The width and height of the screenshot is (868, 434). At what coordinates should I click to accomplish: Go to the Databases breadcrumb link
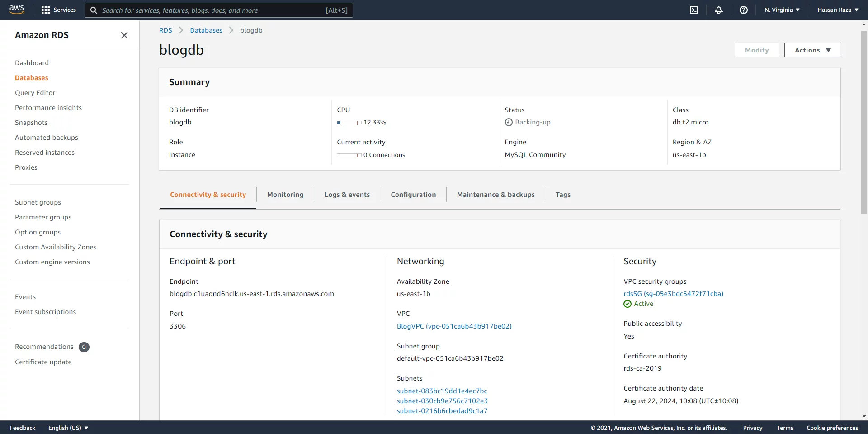tap(206, 30)
